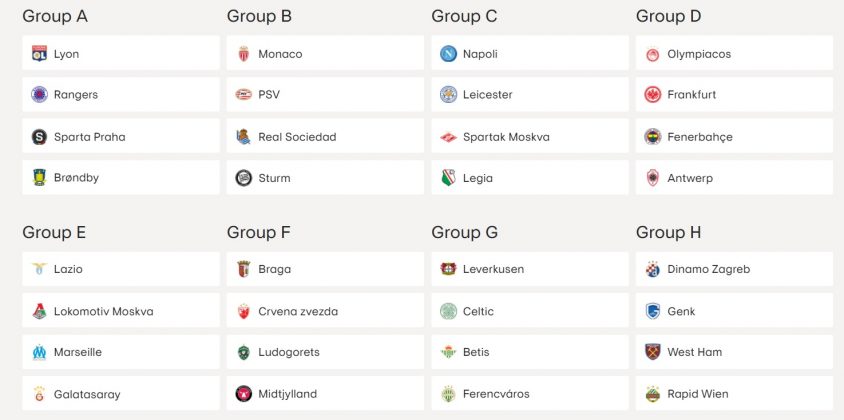844x420 pixels.
Task: Click the Fenerbahçe club badge
Action: [653, 136]
